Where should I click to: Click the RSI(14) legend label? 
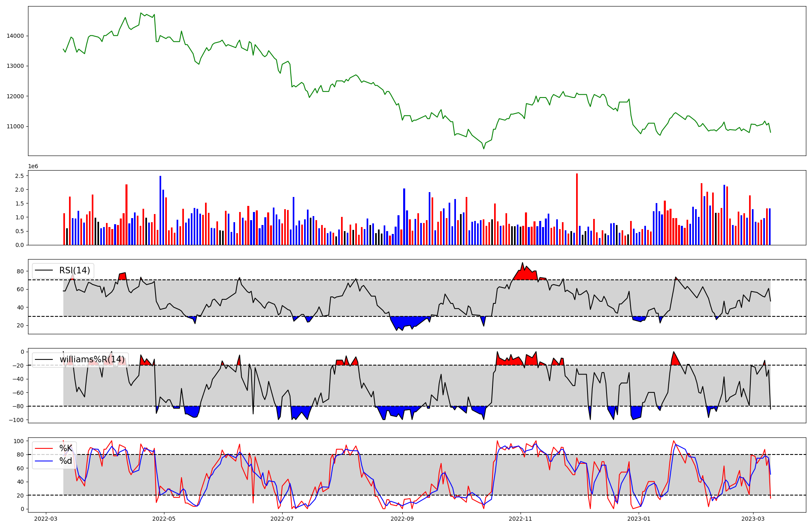(x=75, y=270)
